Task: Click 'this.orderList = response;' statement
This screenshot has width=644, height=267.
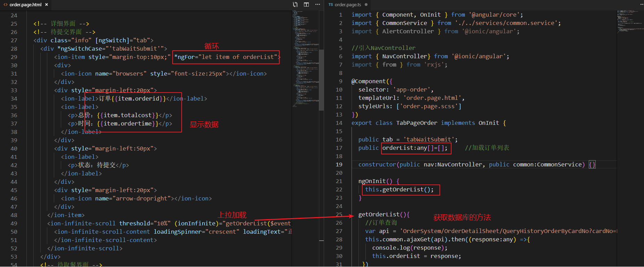Action: pos(417,256)
